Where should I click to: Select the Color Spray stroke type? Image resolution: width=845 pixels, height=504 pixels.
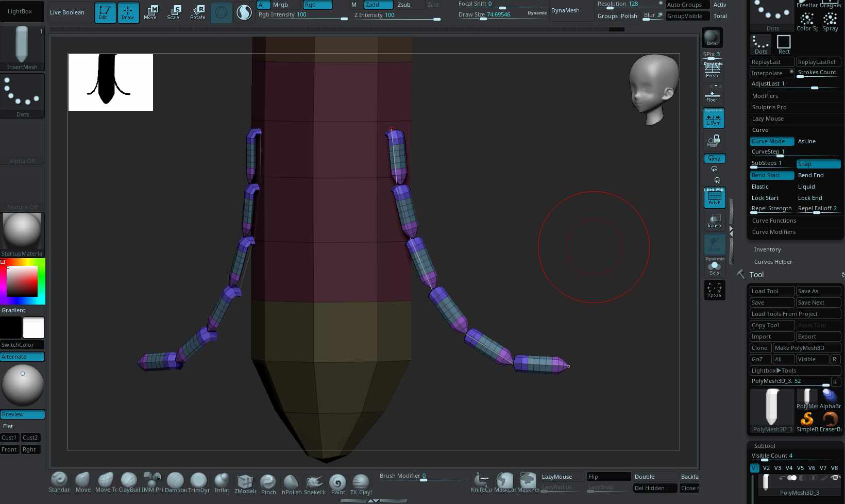click(807, 22)
